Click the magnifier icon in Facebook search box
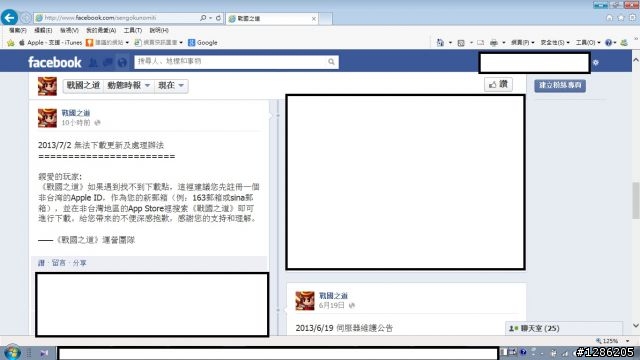The image size is (640, 360). click(331, 62)
